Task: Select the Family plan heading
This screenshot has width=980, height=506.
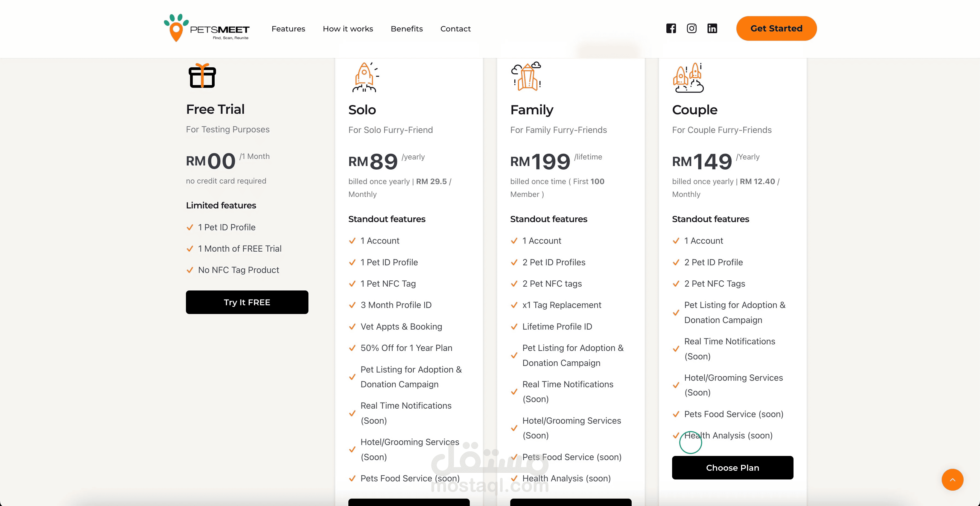Action: 532,110
